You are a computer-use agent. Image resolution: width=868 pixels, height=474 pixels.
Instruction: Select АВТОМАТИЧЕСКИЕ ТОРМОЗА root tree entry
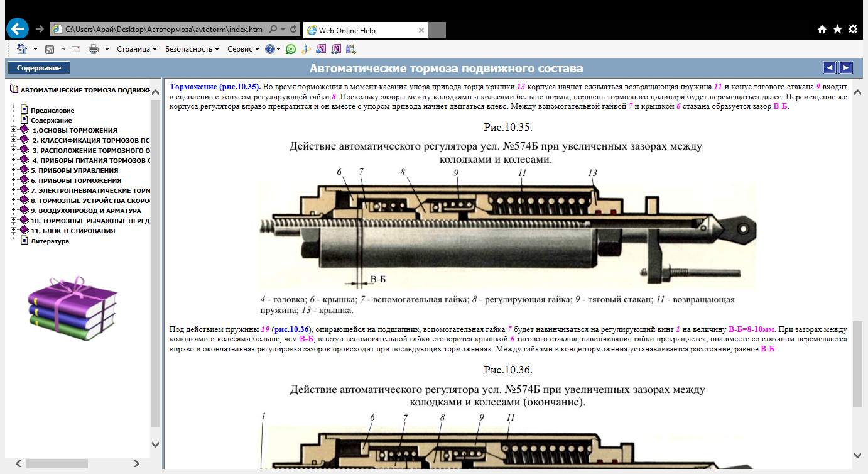[85, 90]
